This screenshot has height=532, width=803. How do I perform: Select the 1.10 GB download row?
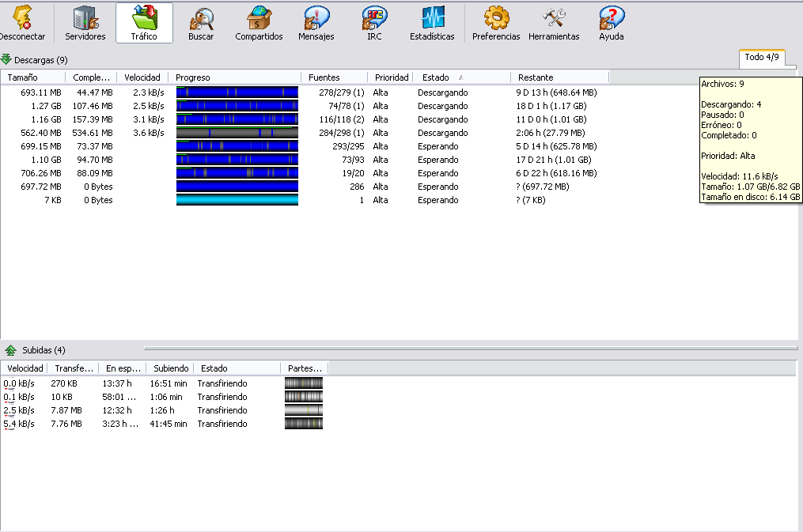pyautogui.click(x=305, y=160)
